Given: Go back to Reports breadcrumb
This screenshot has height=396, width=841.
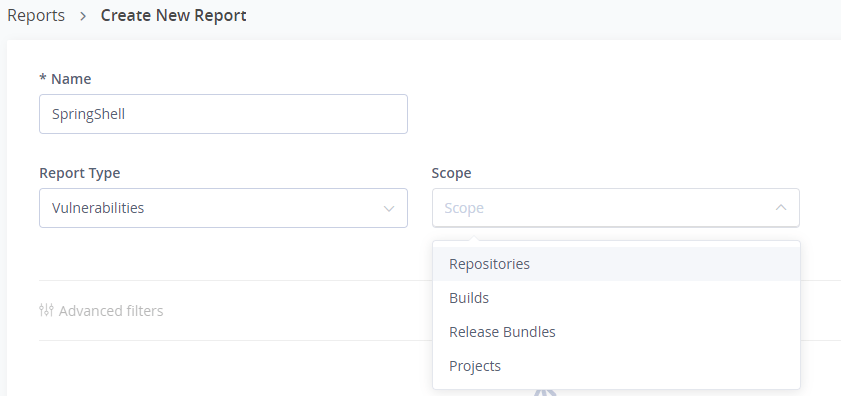Looking at the screenshot, I should click(36, 16).
